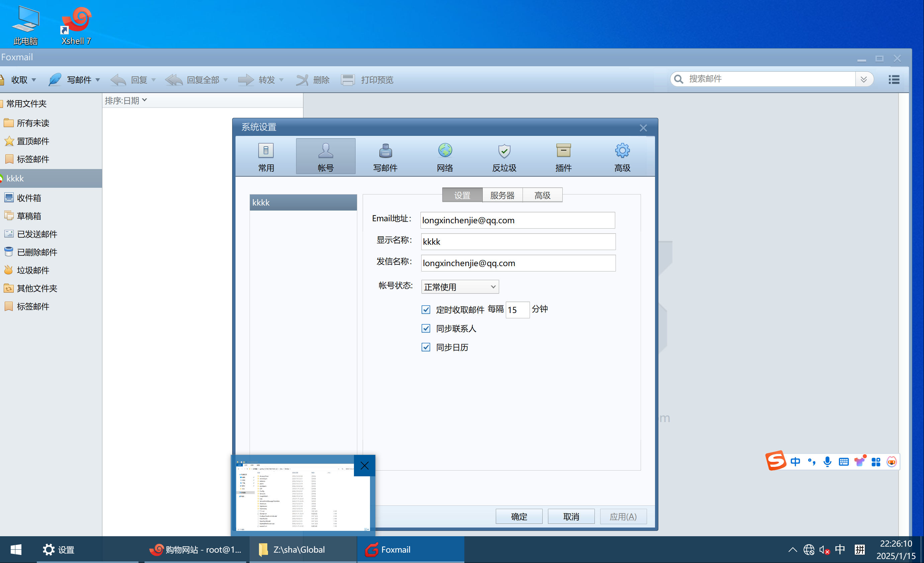Click the 确定 button
Viewport: 924px width, 563px height.
(x=519, y=516)
